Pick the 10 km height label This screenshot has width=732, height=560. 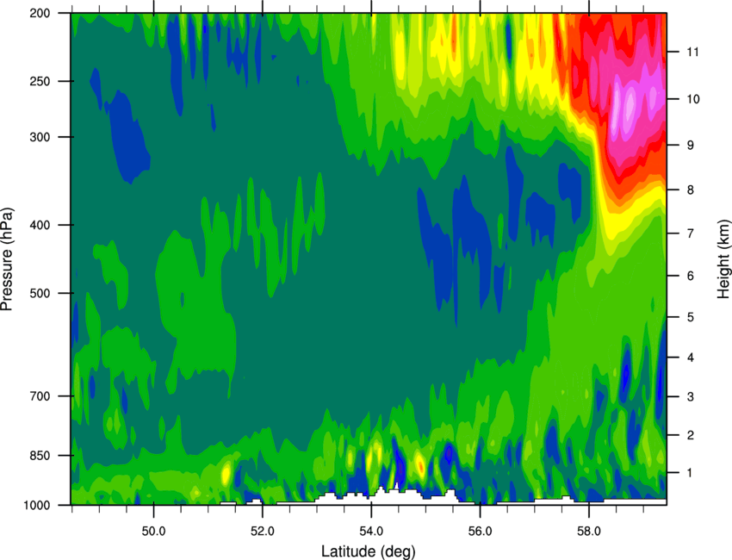coord(693,99)
